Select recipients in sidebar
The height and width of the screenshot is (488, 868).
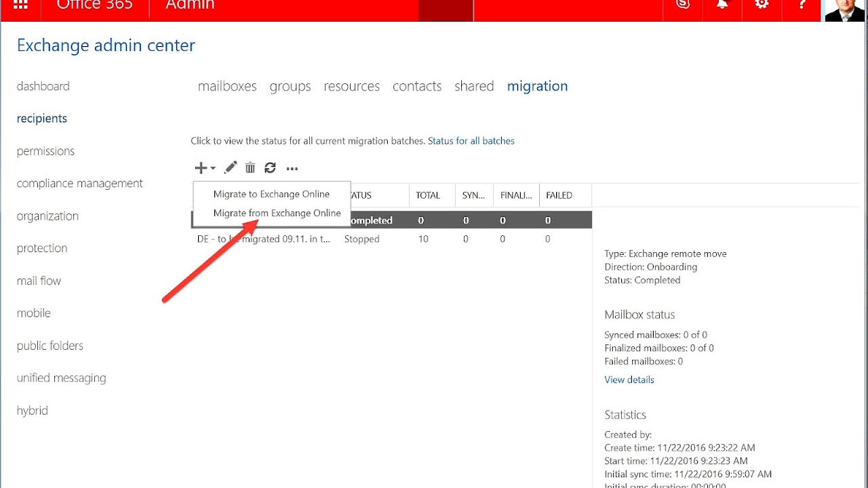[x=42, y=119]
